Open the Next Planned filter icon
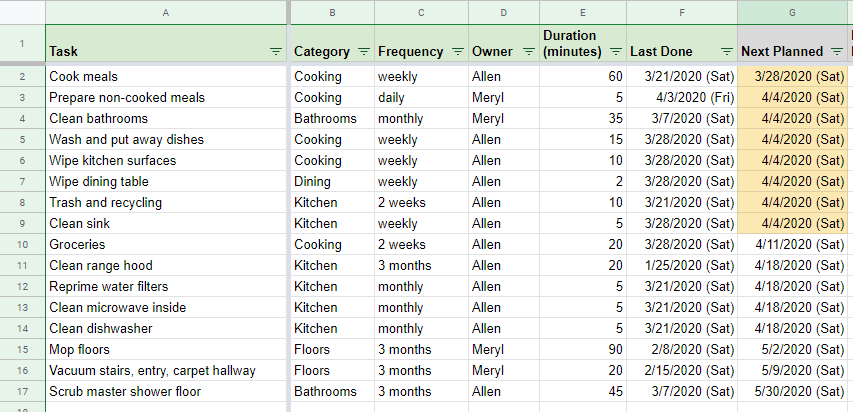The height and width of the screenshot is (412, 853). coord(836,51)
